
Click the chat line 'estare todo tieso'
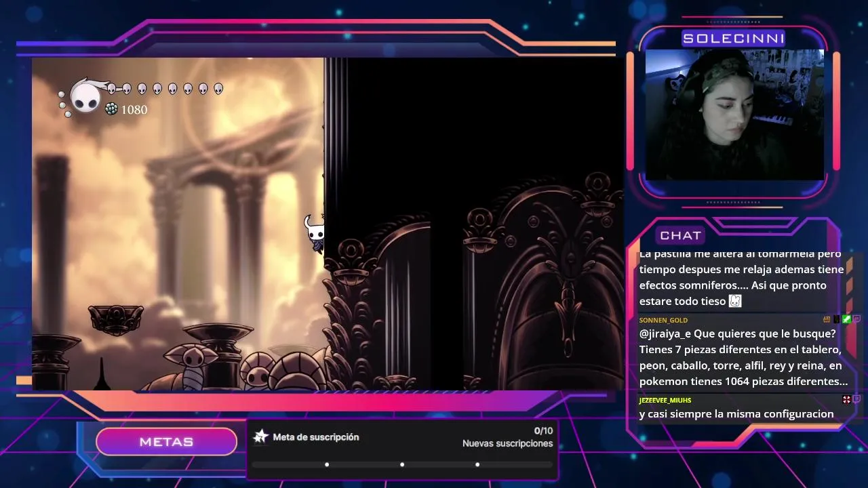pyautogui.click(x=683, y=301)
